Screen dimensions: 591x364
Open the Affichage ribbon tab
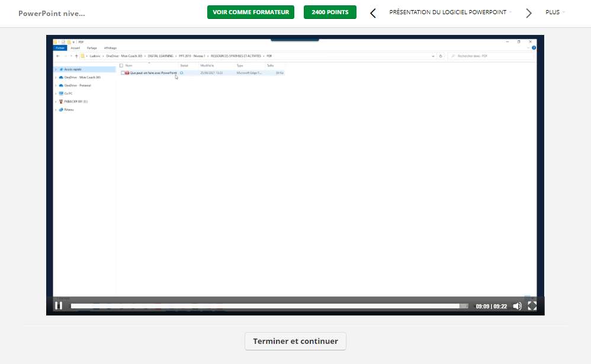coord(110,48)
